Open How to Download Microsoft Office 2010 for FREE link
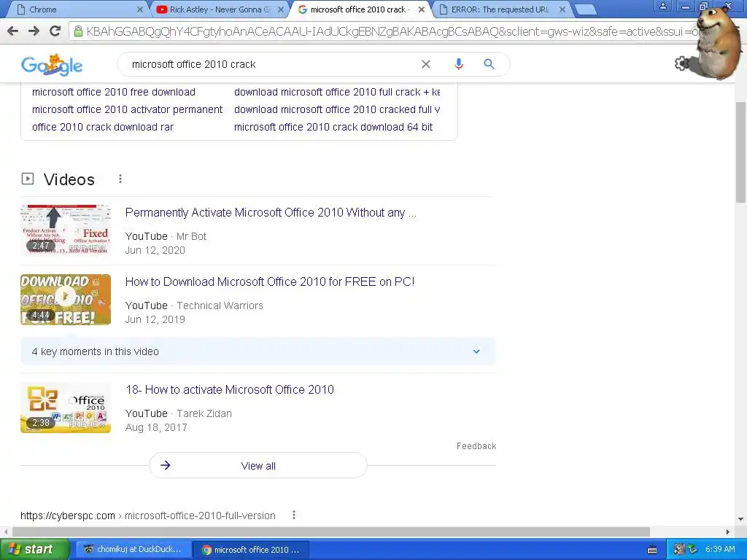The height and width of the screenshot is (560, 747). click(270, 281)
